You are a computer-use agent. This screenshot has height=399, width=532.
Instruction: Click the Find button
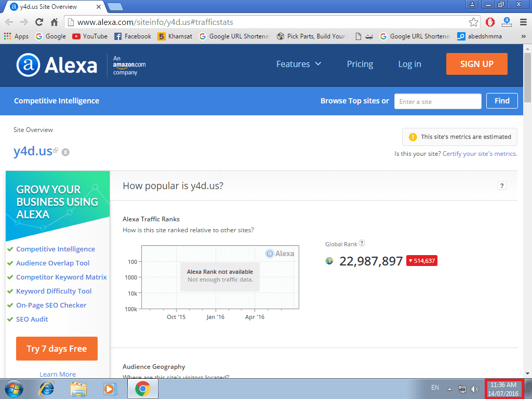(x=502, y=101)
